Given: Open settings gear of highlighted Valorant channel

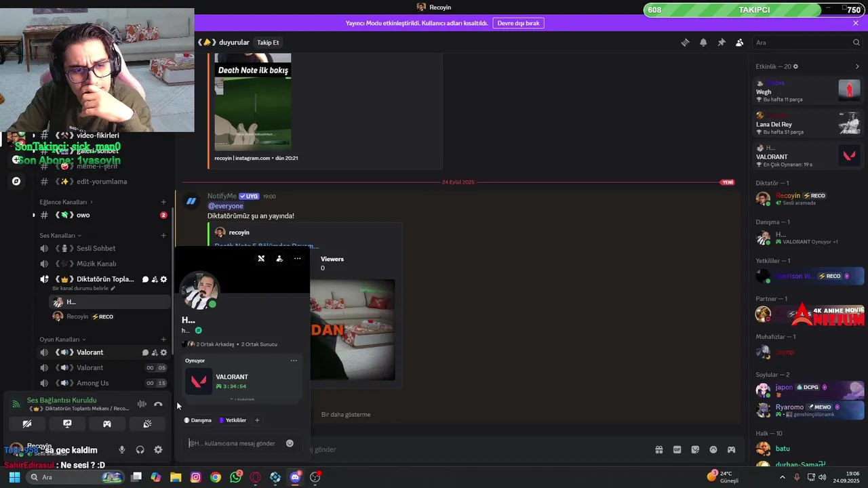Looking at the screenshot, I should click(163, 352).
